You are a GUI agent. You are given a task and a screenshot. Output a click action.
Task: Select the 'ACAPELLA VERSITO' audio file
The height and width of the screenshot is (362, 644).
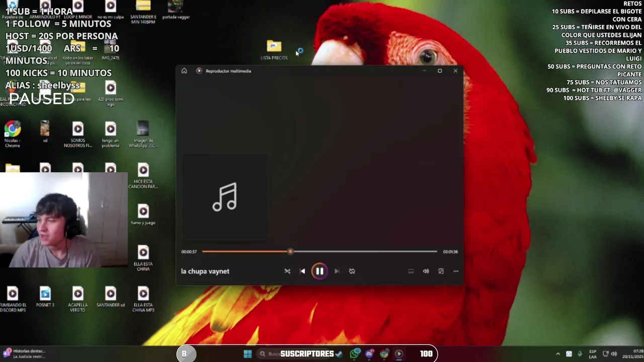78,300
